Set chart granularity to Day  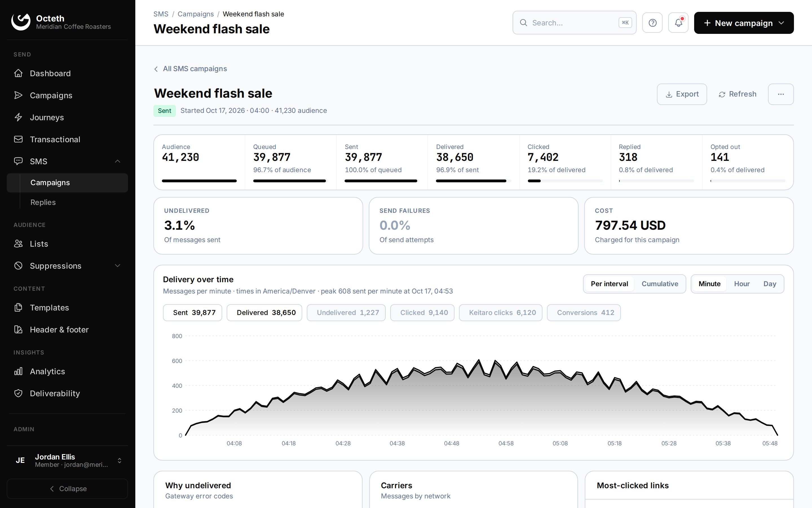(x=770, y=284)
